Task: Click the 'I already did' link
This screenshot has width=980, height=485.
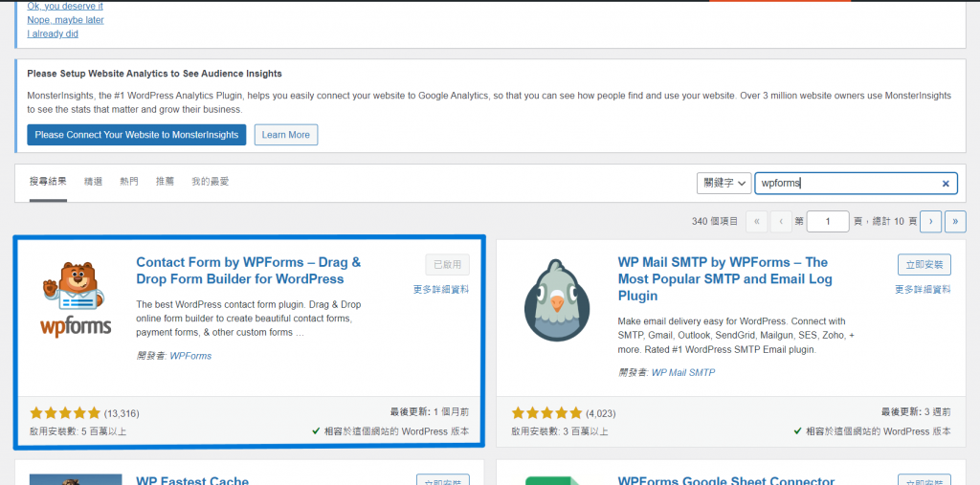Action: click(53, 33)
